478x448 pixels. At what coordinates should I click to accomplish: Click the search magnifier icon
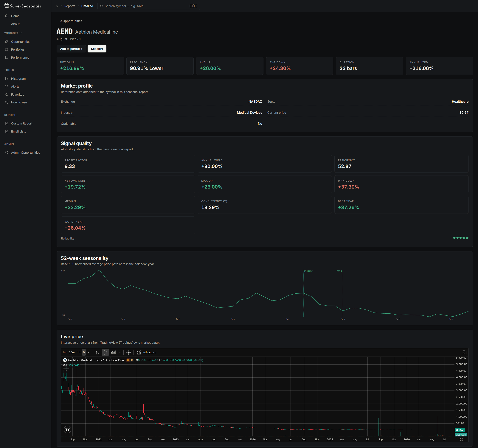101,6
